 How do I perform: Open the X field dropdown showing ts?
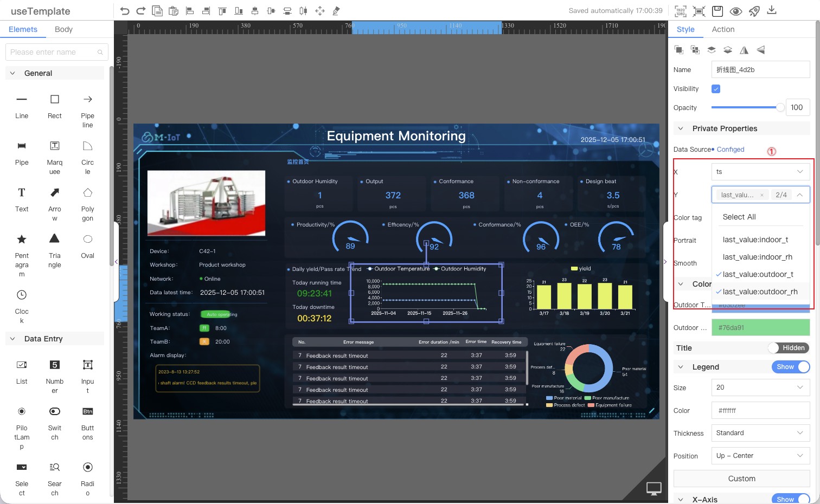(x=760, y=171)
